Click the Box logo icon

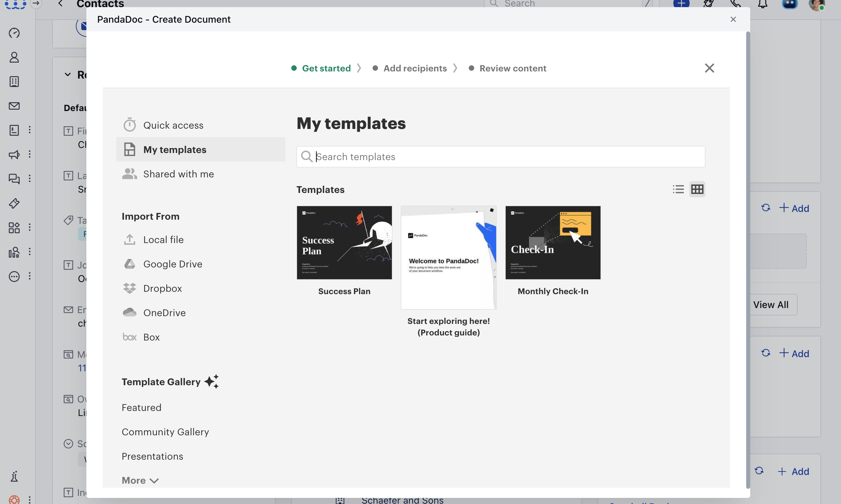click(129, 337)
